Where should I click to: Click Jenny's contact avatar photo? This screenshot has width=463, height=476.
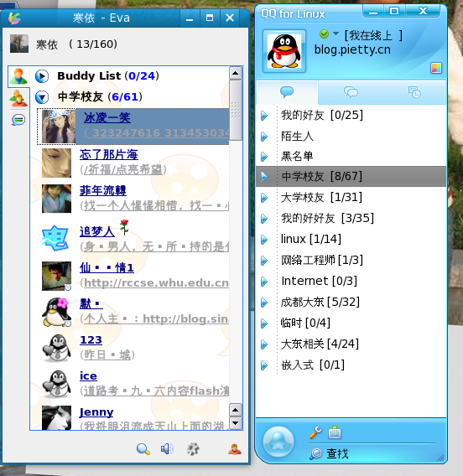pos(56,417)
